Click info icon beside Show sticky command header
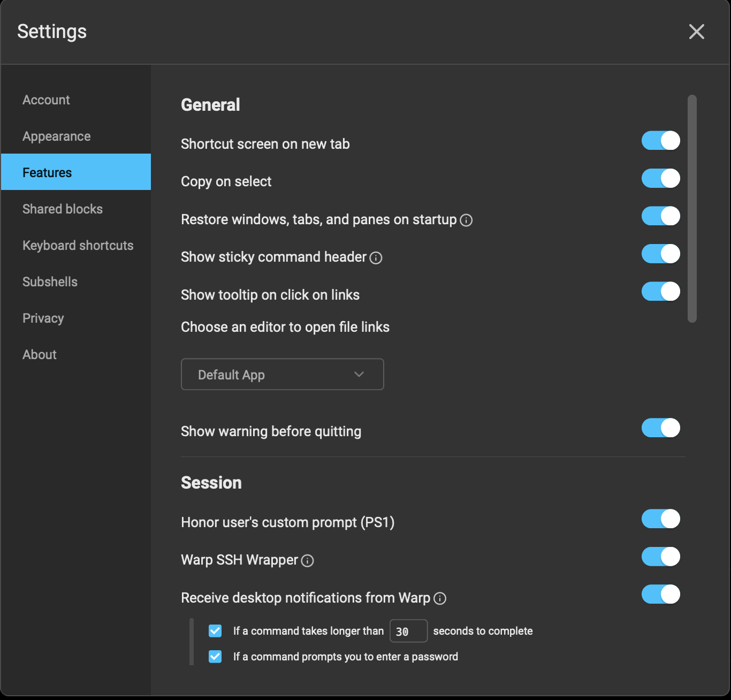731x700 pixels. [376, 258]
